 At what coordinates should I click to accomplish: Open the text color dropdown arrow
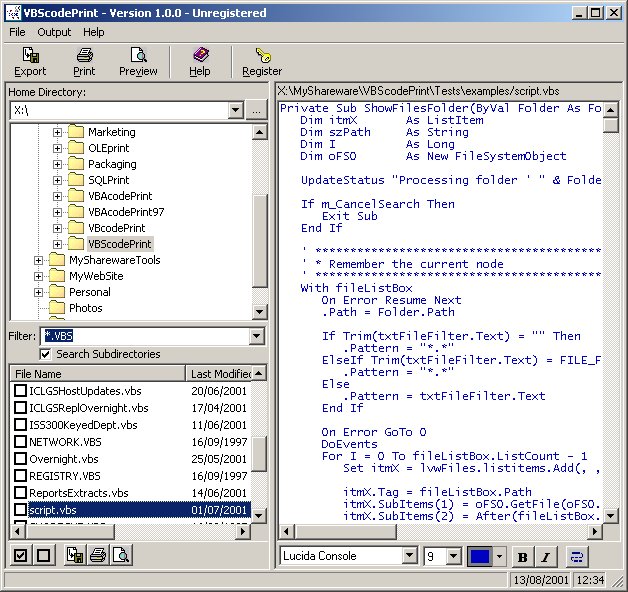(499, 556)
